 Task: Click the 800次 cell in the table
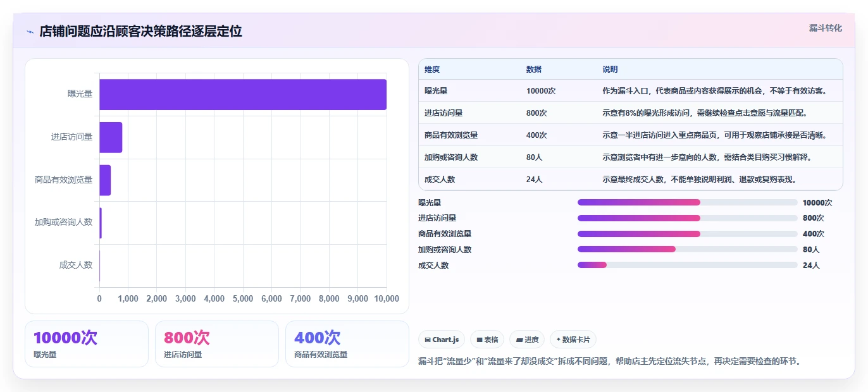point(536,113)
